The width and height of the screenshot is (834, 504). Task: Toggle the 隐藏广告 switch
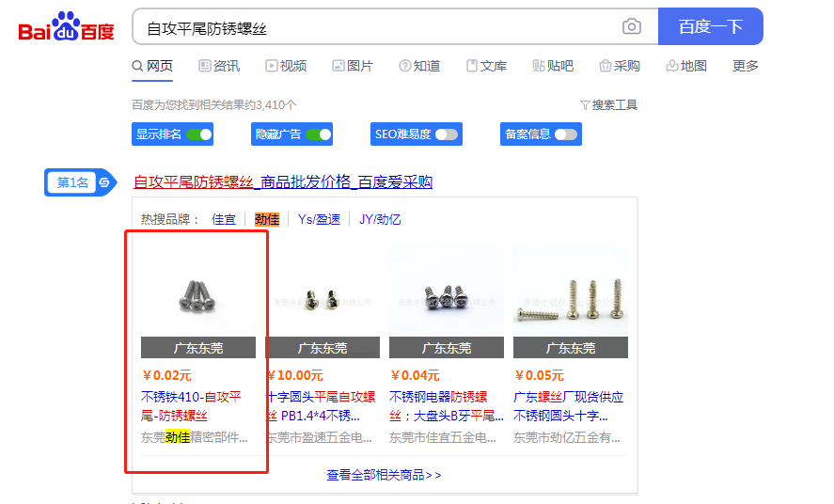(x=319, y=134)
